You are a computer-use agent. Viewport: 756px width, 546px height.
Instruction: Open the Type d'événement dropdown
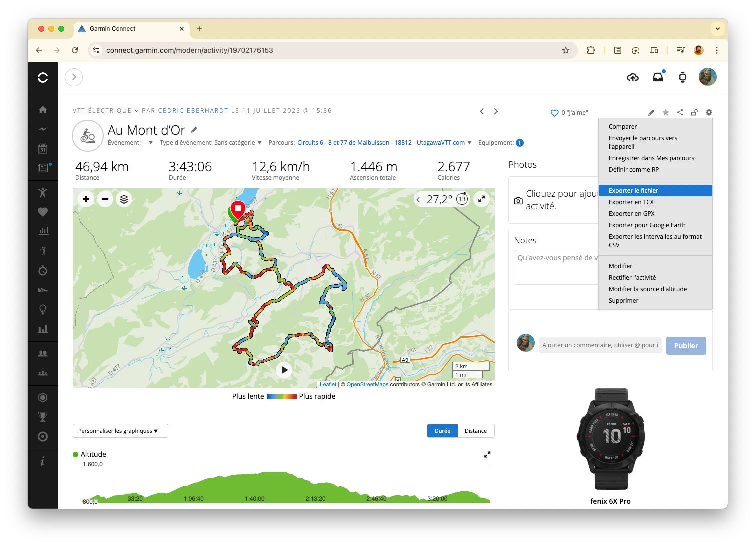point(210,143)
